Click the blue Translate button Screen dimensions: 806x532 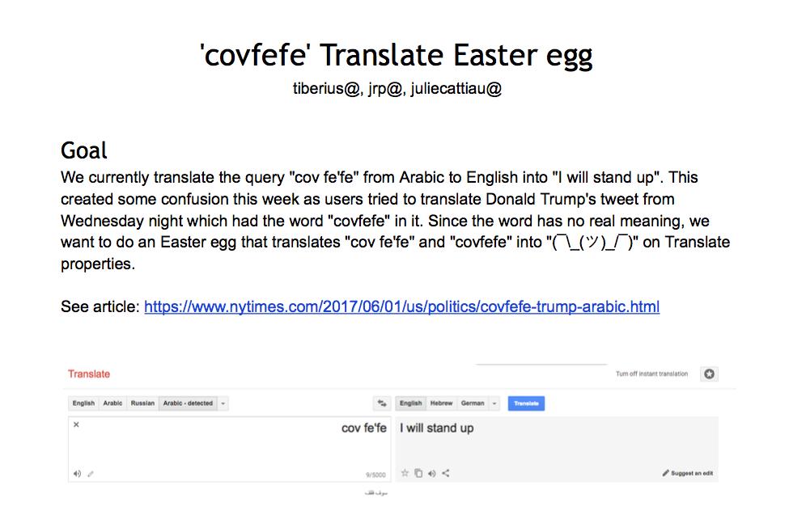[x=526, y=403]
